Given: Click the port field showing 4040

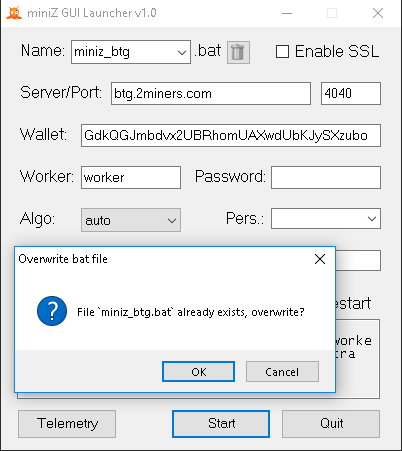Looking at the screenshot, I should coord(351,93).
